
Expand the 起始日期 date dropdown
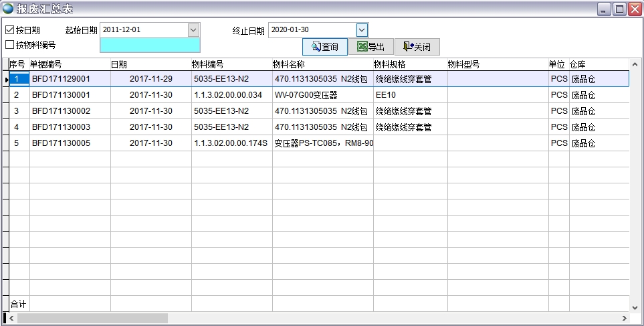(193, 30)
